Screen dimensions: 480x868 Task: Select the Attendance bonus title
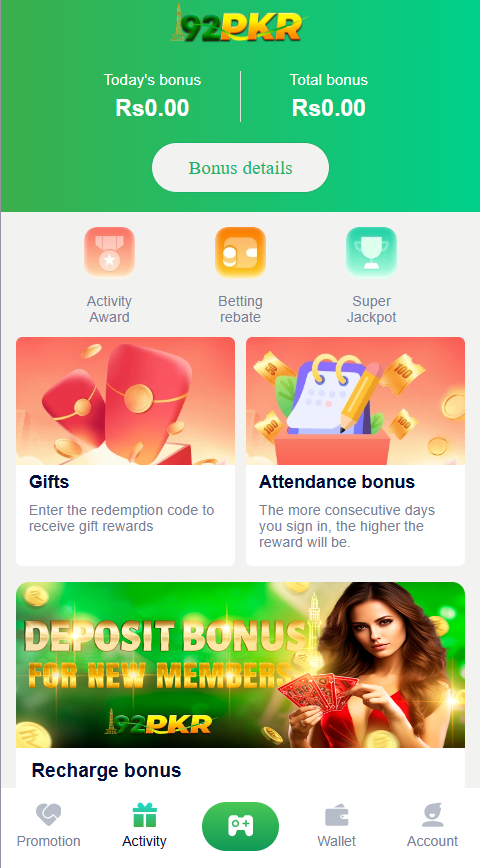[337, 482]
